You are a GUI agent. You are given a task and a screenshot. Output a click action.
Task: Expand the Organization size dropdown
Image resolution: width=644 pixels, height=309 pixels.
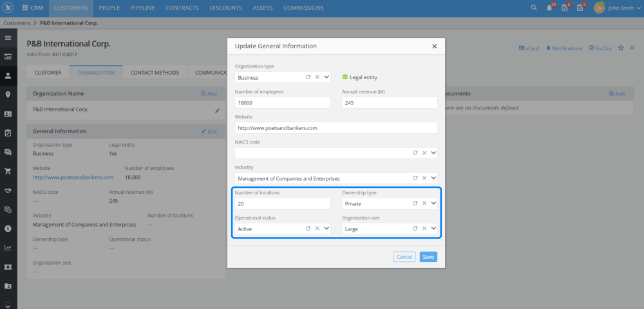(433, 229)
